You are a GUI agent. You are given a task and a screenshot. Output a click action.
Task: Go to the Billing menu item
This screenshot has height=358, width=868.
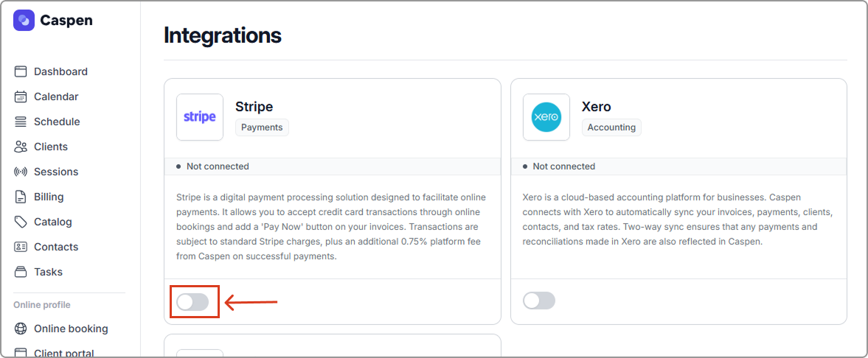(x=49, y=197)
